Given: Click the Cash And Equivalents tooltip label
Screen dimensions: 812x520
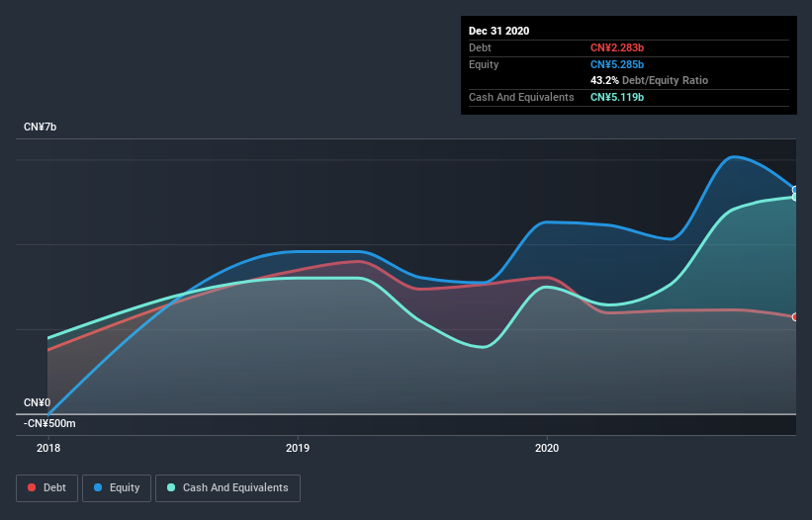Looking at the screenshot, I should pyautogui.click(x=521, y=97).
